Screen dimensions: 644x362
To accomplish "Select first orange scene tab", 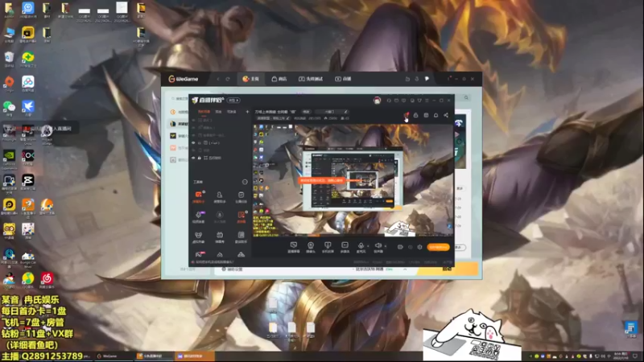I will [204, 112].
